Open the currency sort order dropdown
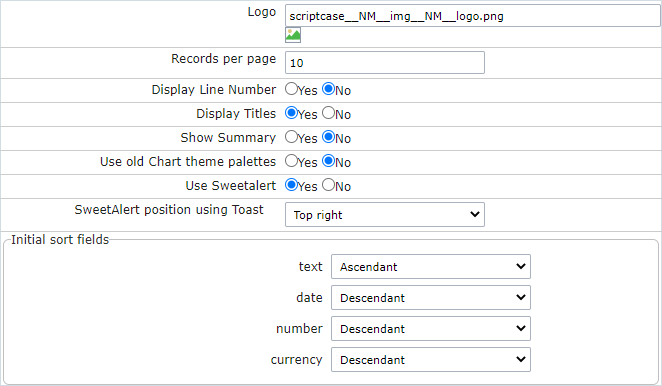This screenshot has height=386, width=662. pyautogui.click(x=431, y=359)
